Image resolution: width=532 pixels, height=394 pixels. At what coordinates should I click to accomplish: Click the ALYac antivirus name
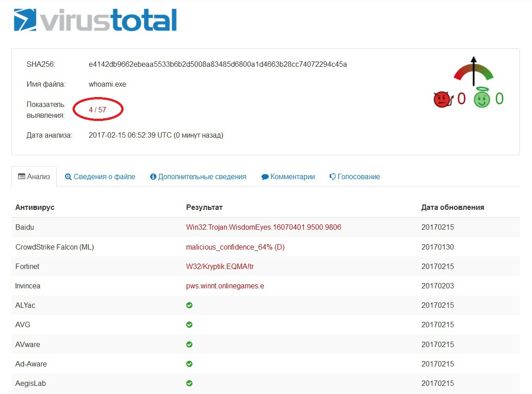[x=25, y=306]
